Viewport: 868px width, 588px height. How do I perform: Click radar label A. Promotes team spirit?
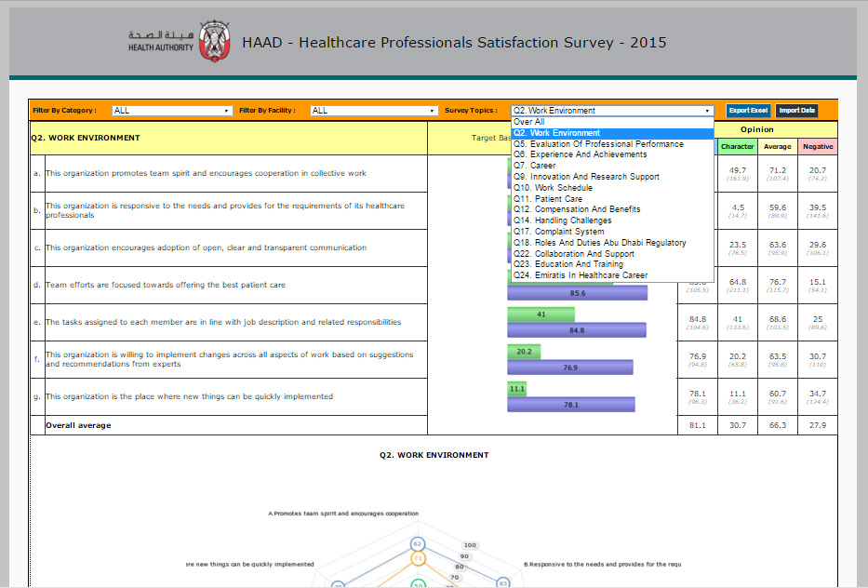point(343,514)
